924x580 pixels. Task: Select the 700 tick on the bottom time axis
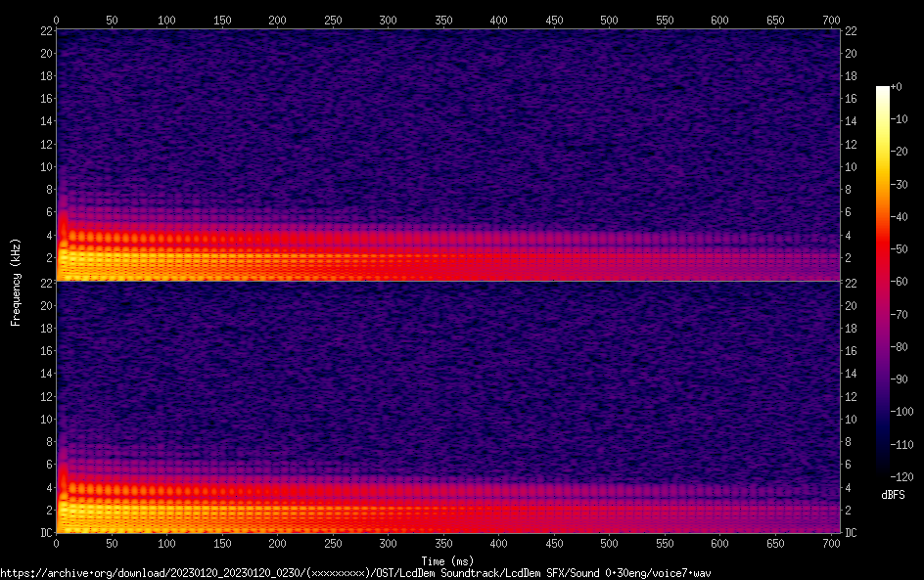click(831, 543)
